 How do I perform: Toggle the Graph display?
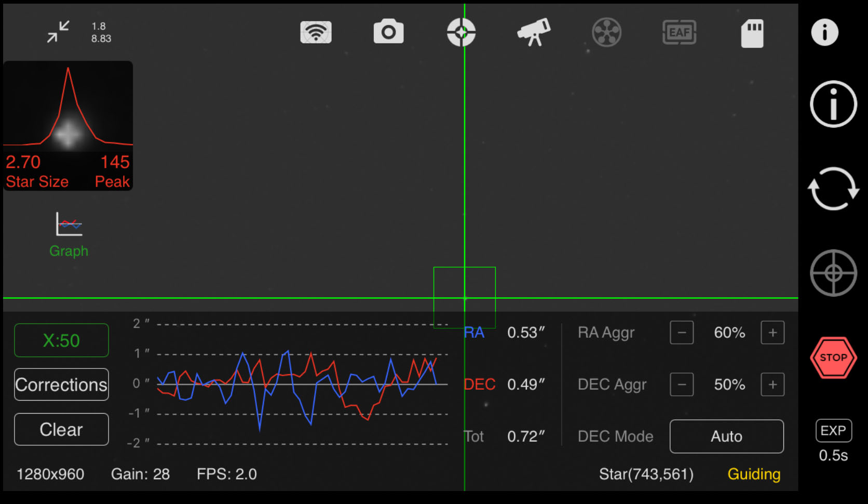69,235
